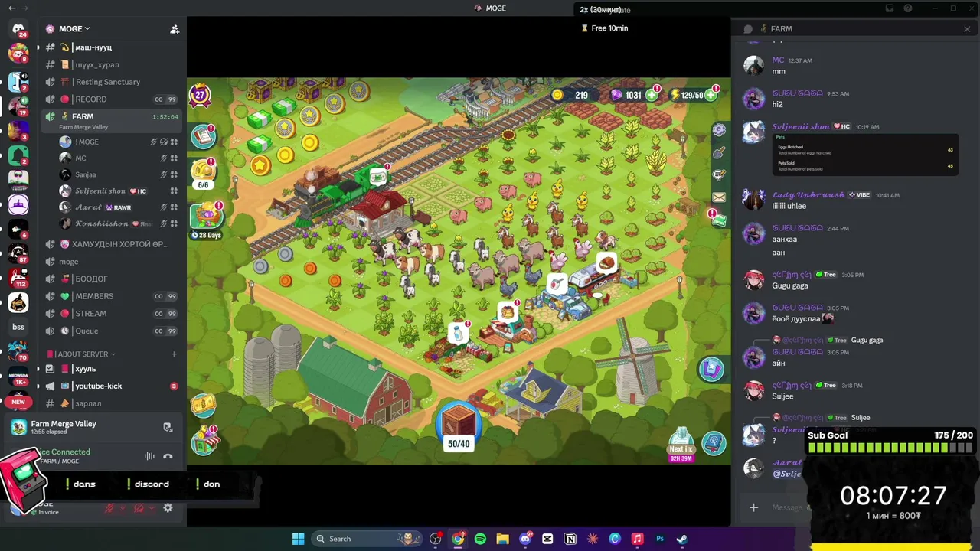Open the 6/6 coin tasks icon
The height and width of the screenshot is (551, 980).
pyautogui.click(x=204, y=172)
